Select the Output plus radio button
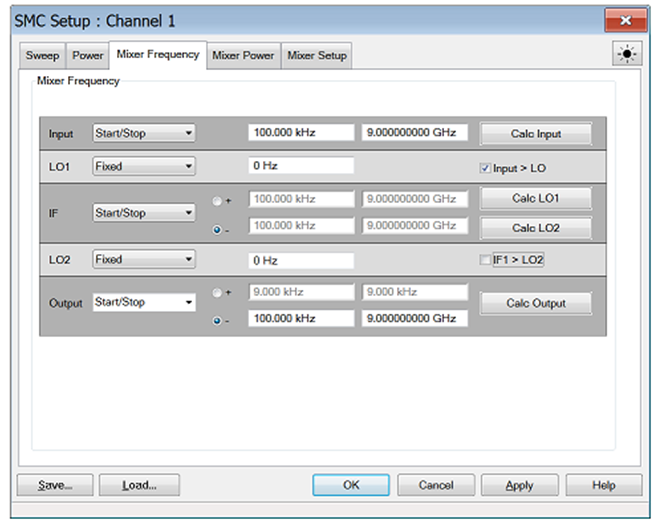658x526 pixels. click(x=217, y=293)
